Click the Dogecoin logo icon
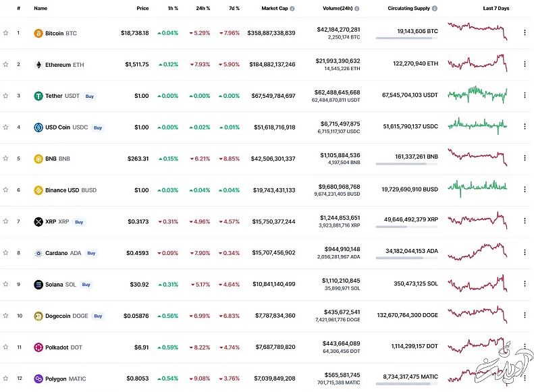This screenshot has height=392, width=534. tap(38, 316)
